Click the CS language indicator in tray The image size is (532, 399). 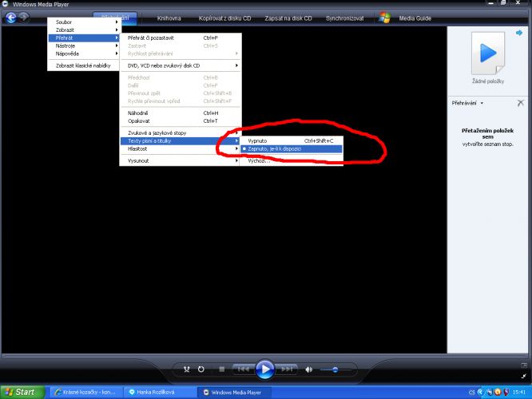pos(471,393)
